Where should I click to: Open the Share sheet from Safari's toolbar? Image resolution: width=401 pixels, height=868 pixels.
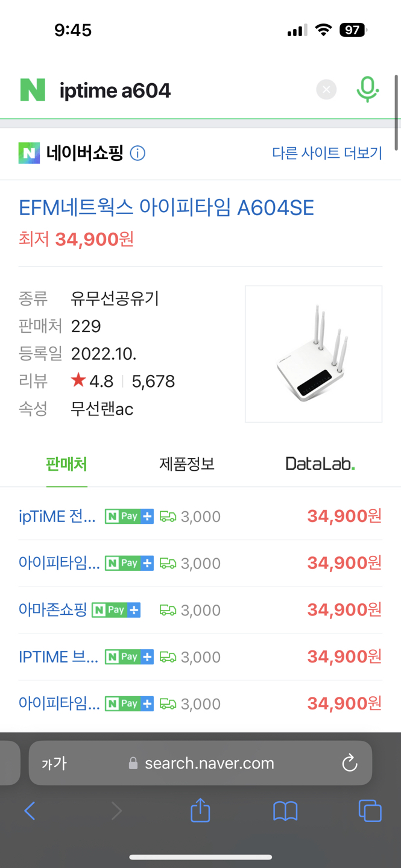click(200, 811)
